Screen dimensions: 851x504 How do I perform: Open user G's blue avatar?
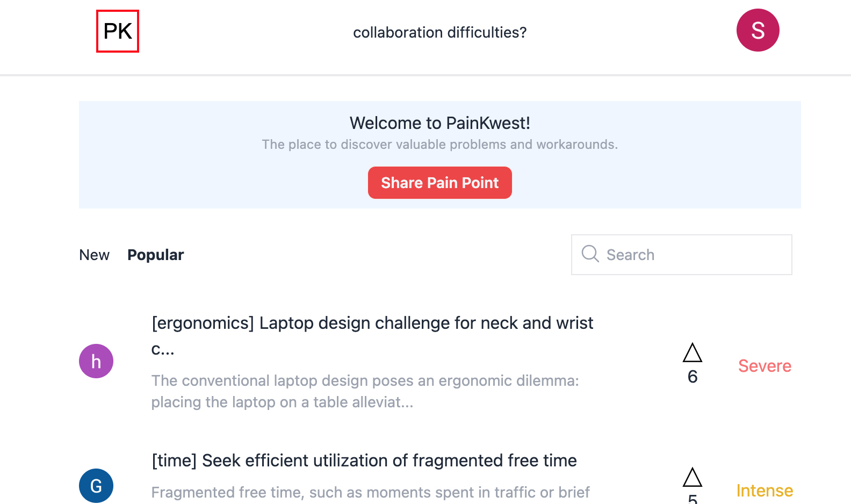[96, 486]
